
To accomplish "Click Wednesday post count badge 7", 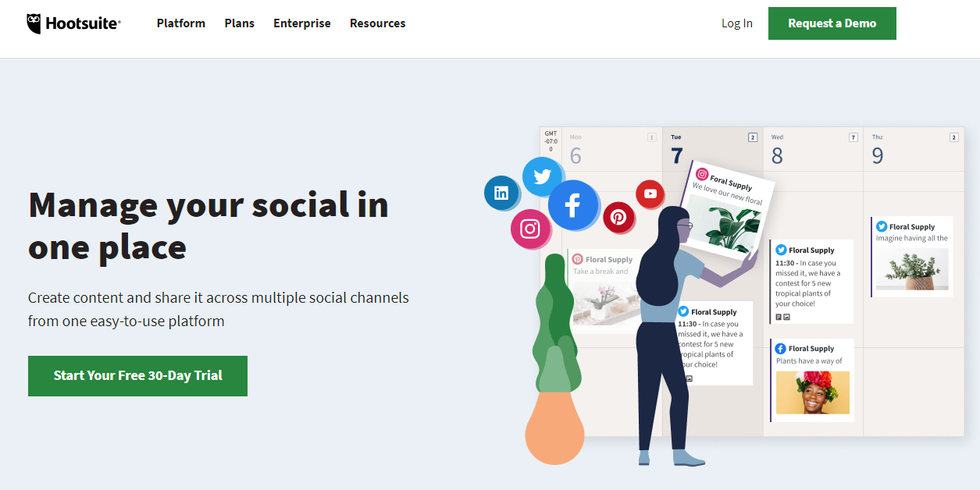I will pos(853,137).
